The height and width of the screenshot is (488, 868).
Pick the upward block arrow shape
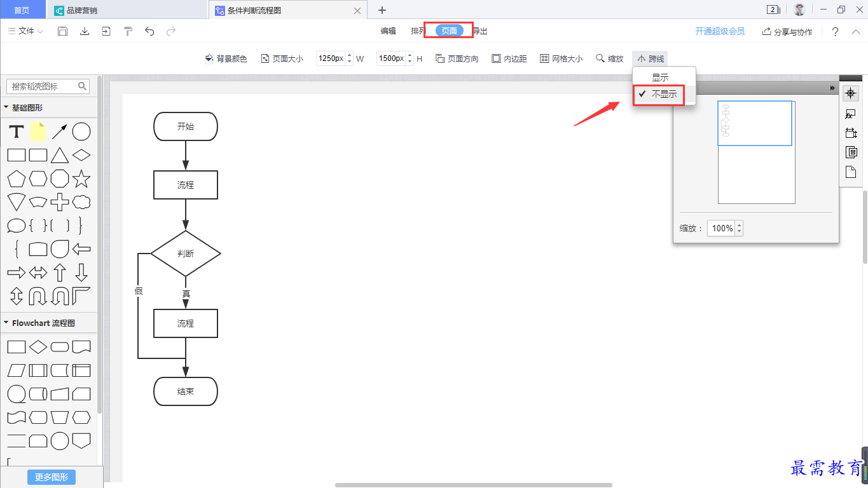click(x=60, y=273)
